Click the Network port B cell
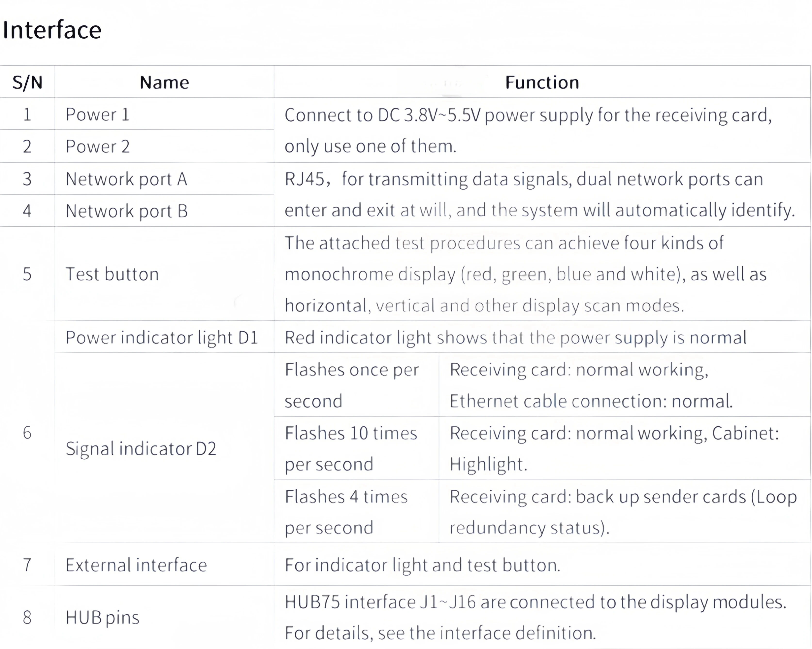Screen dimensions: 812x649 127,211
